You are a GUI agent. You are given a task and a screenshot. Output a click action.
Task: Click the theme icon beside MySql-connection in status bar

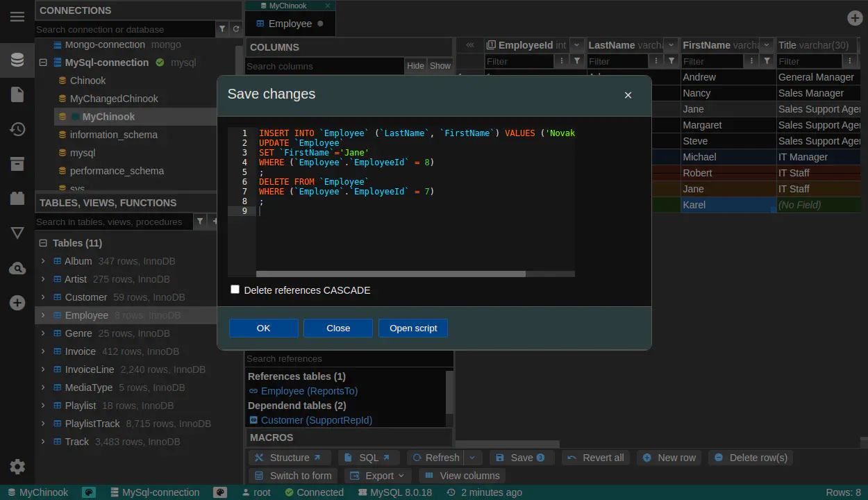(x=220, y=492)
